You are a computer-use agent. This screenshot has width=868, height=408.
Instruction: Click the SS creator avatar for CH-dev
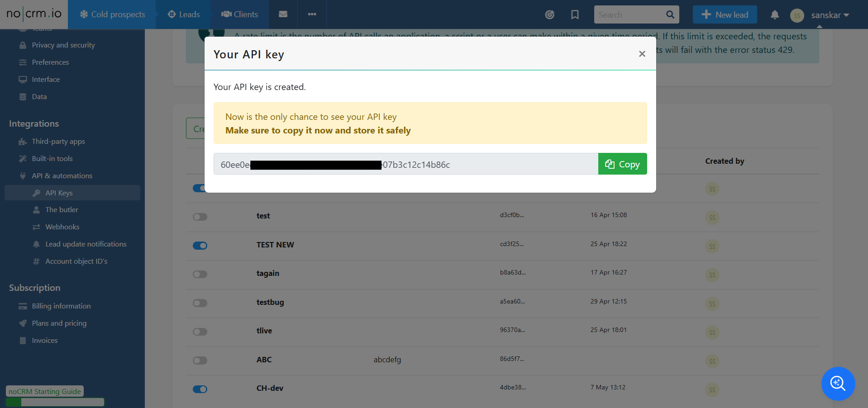pyautogui.click(x=712, y=390)
